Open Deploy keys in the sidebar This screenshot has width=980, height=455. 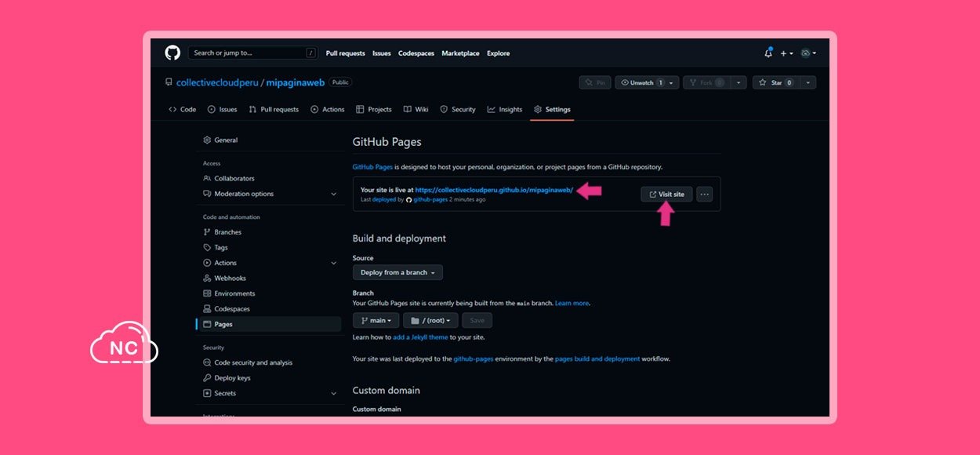click(x=232, y=378)
